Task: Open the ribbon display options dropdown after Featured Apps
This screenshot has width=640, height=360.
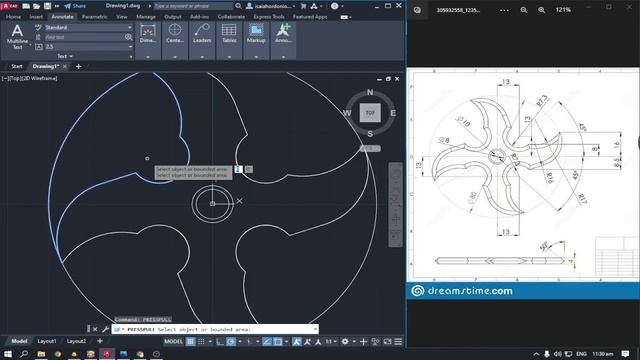Action: (x=346, y=17)
